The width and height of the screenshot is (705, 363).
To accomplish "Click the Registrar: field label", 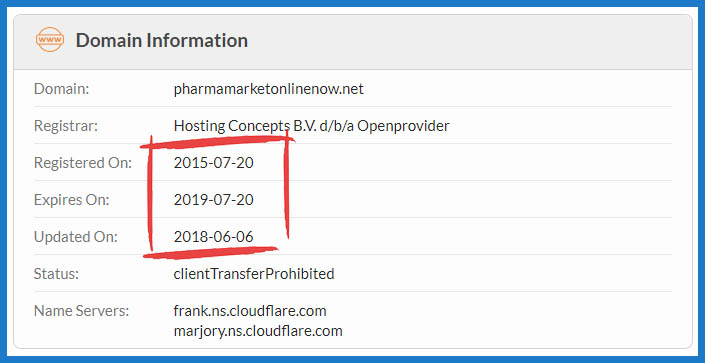I will coord(66,126).
